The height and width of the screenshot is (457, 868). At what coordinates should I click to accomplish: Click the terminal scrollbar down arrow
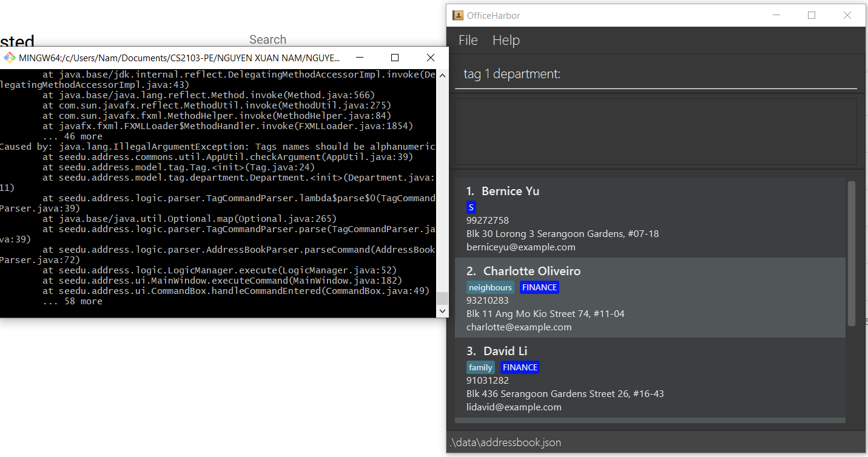pyautogui.click(x=442, y=311)
